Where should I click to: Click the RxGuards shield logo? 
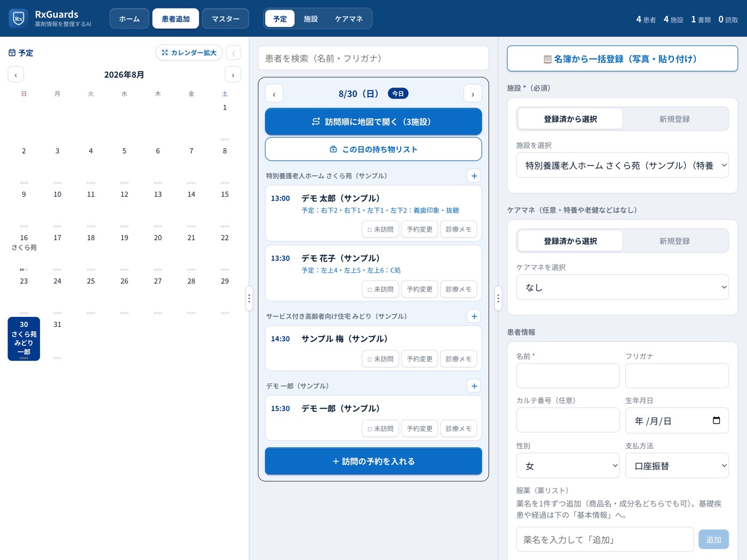pos(19,19)
